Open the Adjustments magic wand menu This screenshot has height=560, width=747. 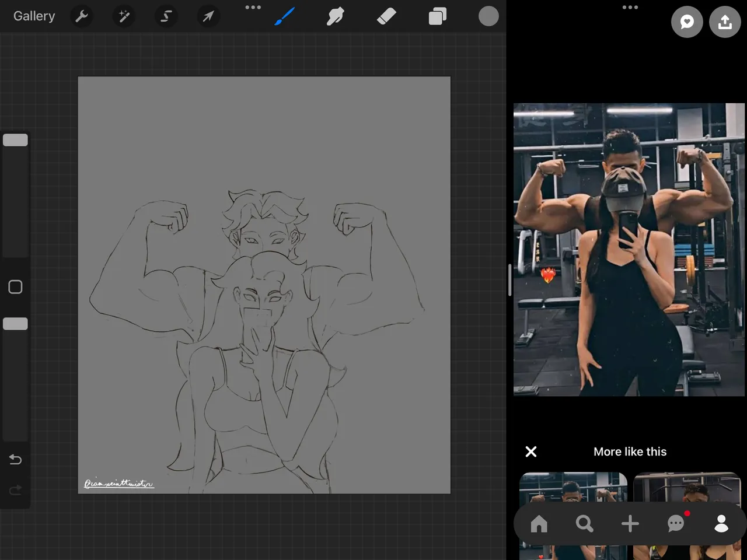(x=124, y=16)
